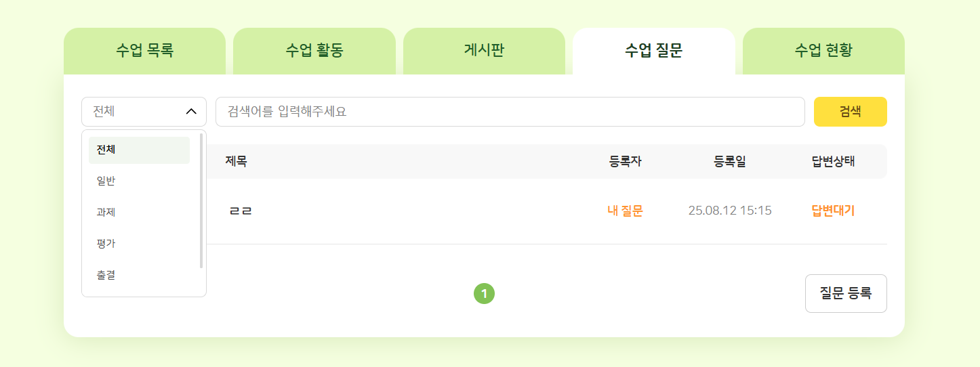Screen dimensions: 980x367
Task: Select the 수업 질문 tab
Action: point(653,51)
